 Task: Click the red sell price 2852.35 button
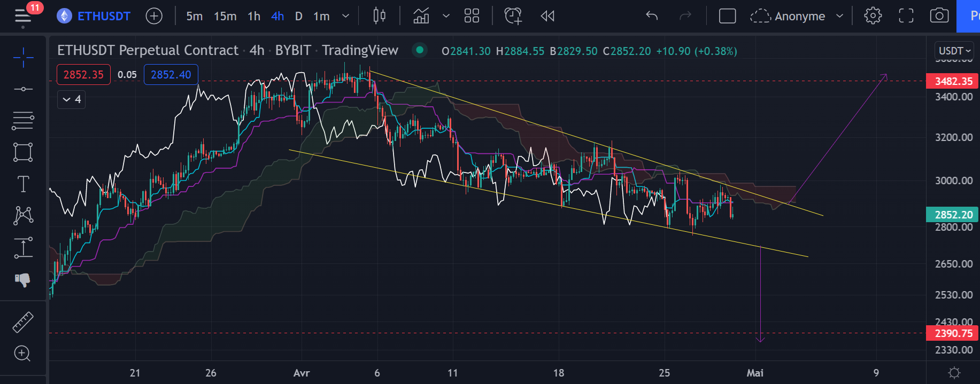83,75
